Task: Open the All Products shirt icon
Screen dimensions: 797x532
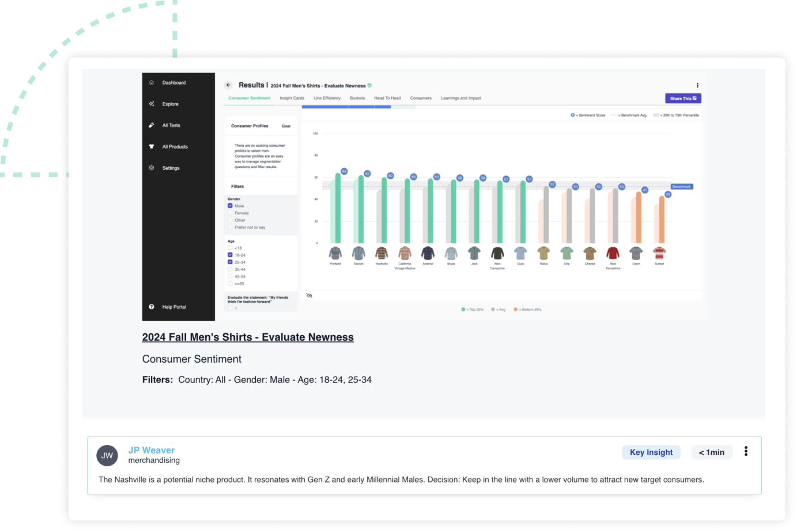Action: 152,146
